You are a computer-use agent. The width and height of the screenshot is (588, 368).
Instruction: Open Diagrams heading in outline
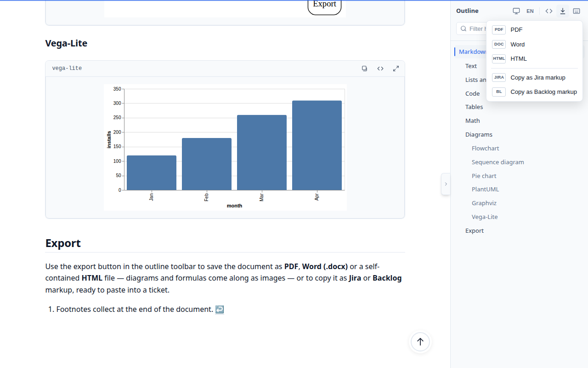(x=479, y=134)
